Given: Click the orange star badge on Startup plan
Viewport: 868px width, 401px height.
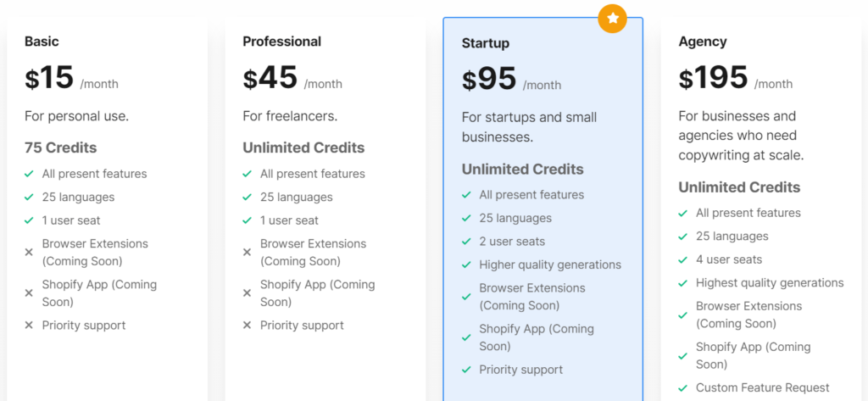Looking at the screenshot, I should coord(612,19).
